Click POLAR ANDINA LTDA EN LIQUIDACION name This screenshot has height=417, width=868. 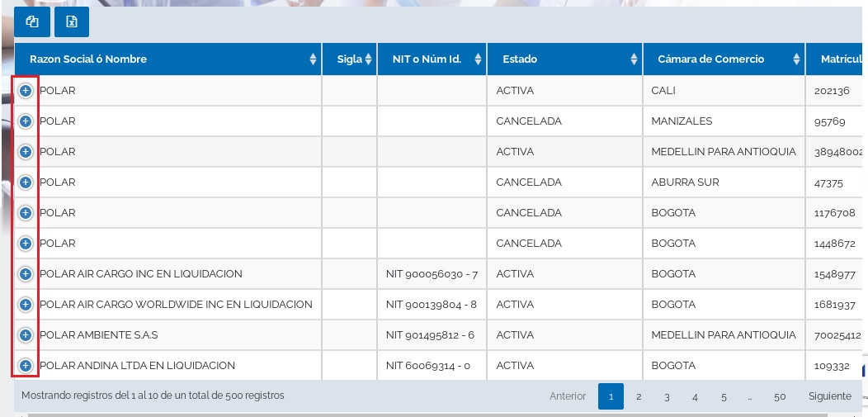point(137,366)
